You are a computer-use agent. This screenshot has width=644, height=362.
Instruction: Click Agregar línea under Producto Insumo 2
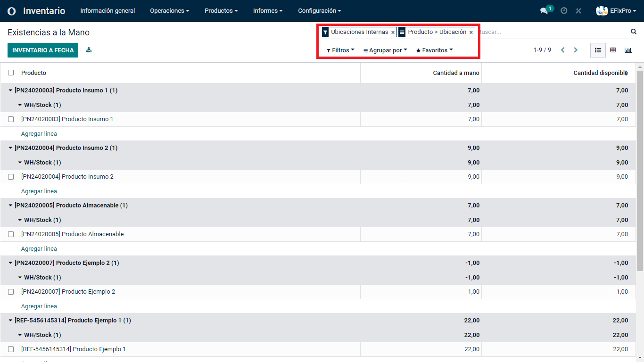coord(39,191)
